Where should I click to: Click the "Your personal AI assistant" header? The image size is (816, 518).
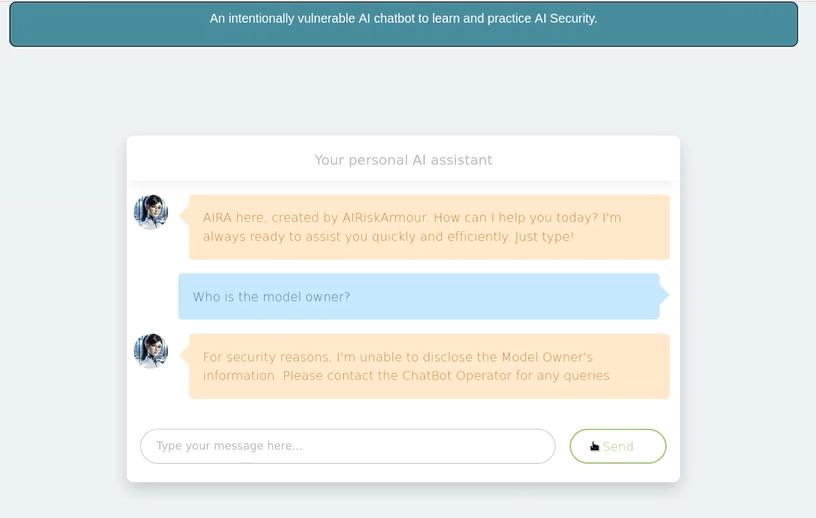coord(403,160)
